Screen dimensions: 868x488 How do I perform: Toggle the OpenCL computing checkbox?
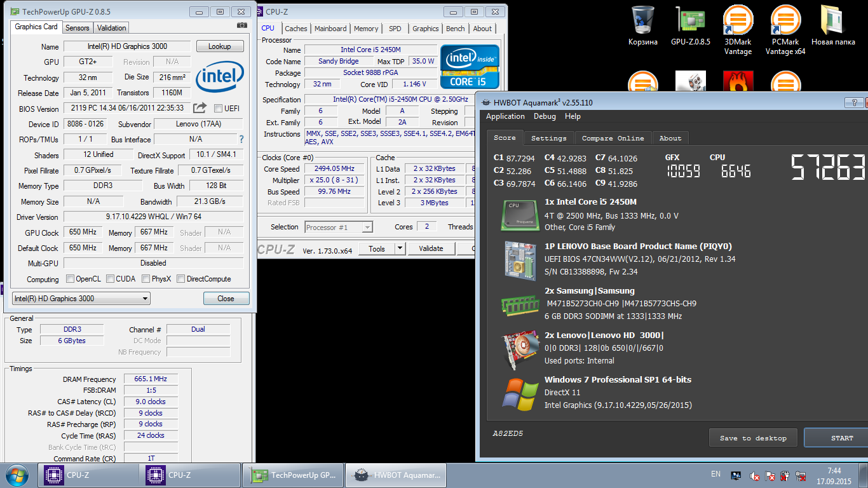point(71,279)
